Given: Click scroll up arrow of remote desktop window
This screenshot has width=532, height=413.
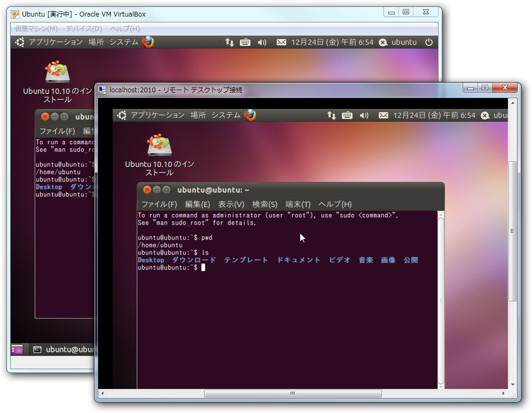Looking at the screenshot, I should (513, 102).
